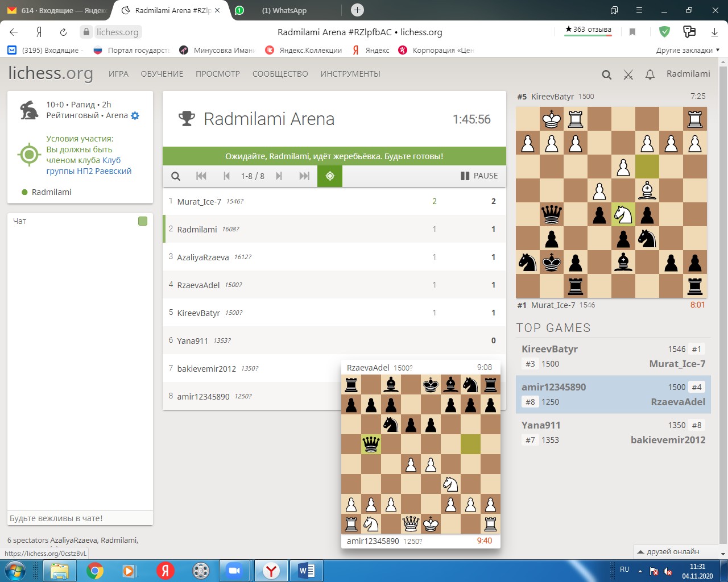Open the ОБУЧЕНИЕ menu
Image resolution: width=728 pixels, height=582 pixels.
point(162,74)
